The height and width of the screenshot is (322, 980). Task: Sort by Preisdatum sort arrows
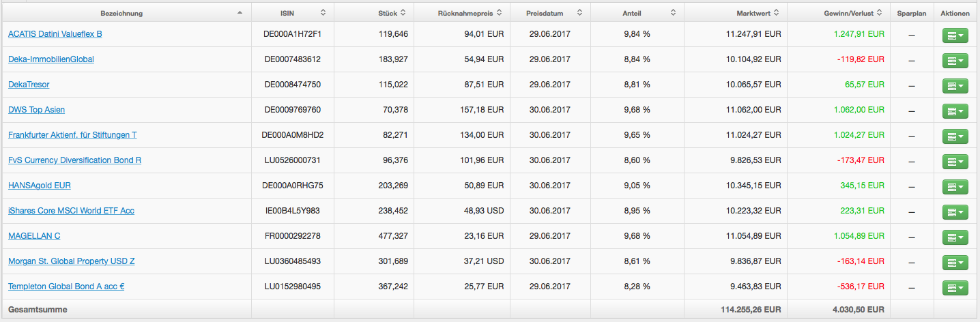coord(579,12)
